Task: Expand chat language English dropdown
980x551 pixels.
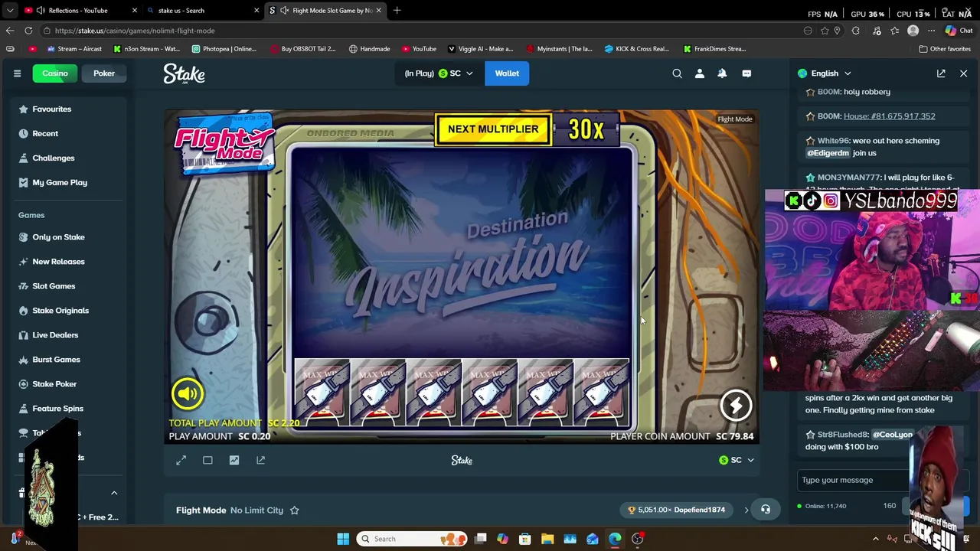Action: (825, 73)
